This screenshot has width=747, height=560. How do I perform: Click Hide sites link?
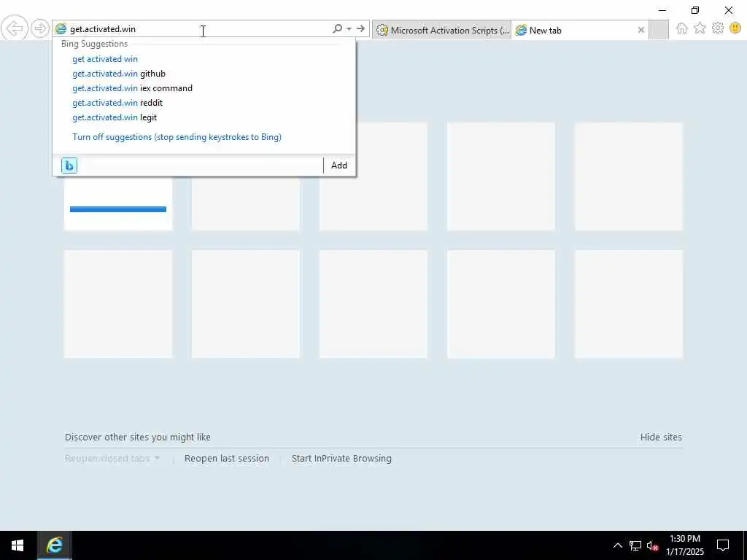tap(661, 437)
